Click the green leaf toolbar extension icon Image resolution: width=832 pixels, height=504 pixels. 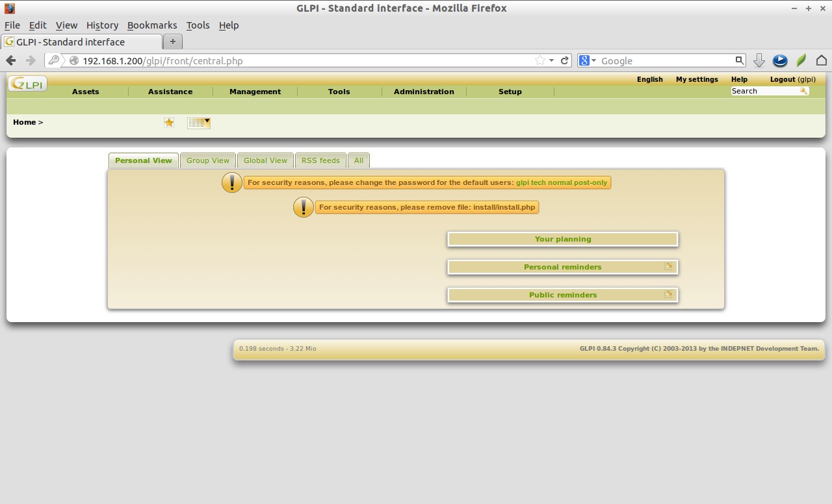pyautogui.click(x=801, y=60)
